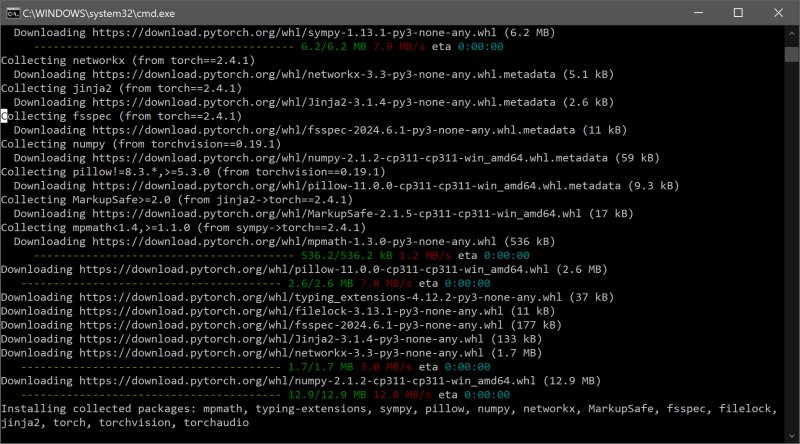Click the numpy-2.1.2 whl (12.9 MB) line
Image resolution: width=800 pixels, height=444 pixels.
301,381
